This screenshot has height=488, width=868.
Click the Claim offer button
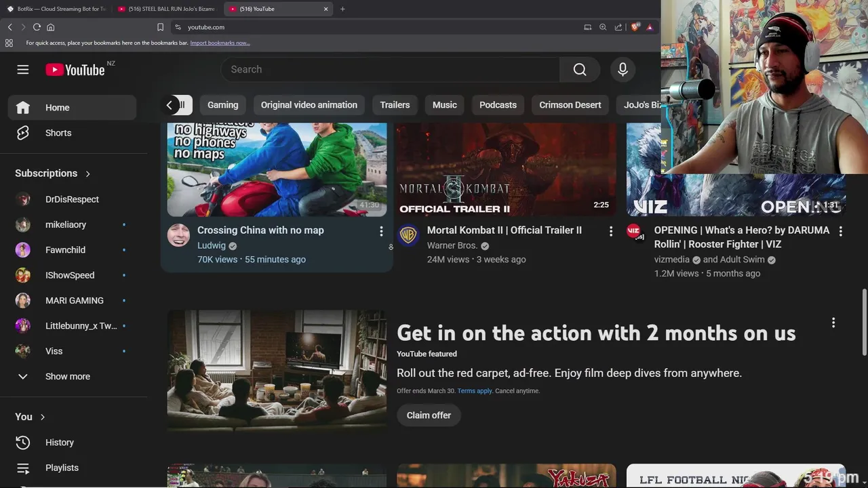click(x=429, y=415)
